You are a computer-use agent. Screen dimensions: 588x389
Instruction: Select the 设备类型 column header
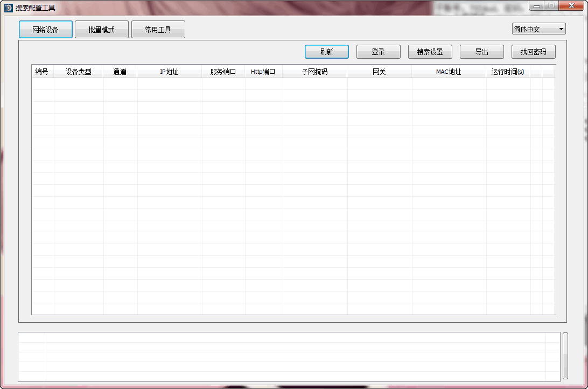(x=79, y=71)
